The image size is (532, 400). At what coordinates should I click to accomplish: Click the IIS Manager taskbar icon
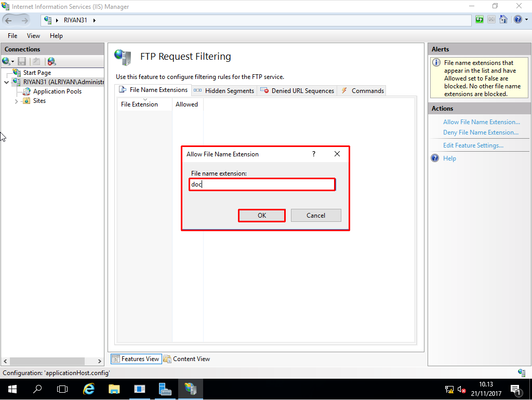tap(191, 389)
